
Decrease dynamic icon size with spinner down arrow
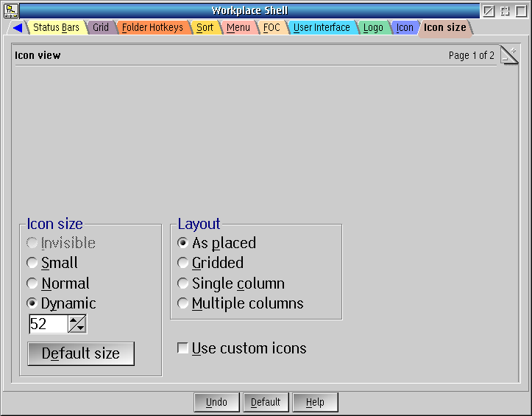[x=81, y=328]
